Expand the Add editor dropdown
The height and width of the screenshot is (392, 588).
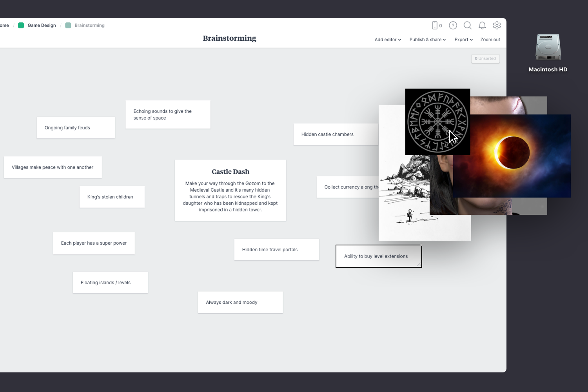[387, 40]
